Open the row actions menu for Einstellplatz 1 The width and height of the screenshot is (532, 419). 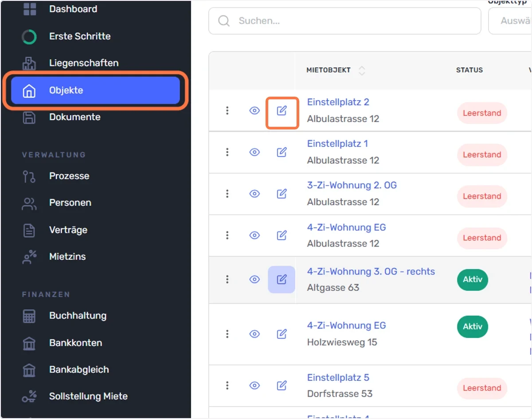coord(227,152)
